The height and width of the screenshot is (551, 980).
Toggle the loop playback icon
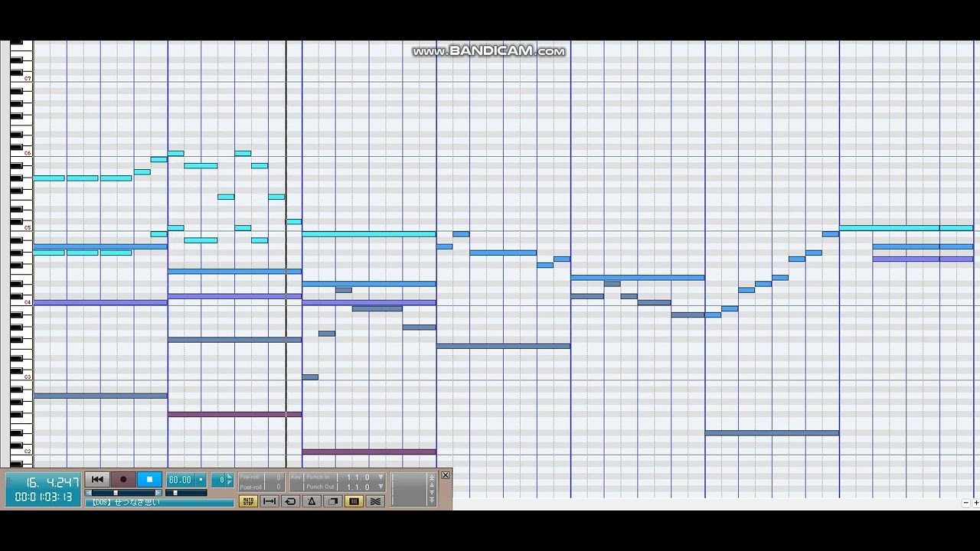point(290,501)
